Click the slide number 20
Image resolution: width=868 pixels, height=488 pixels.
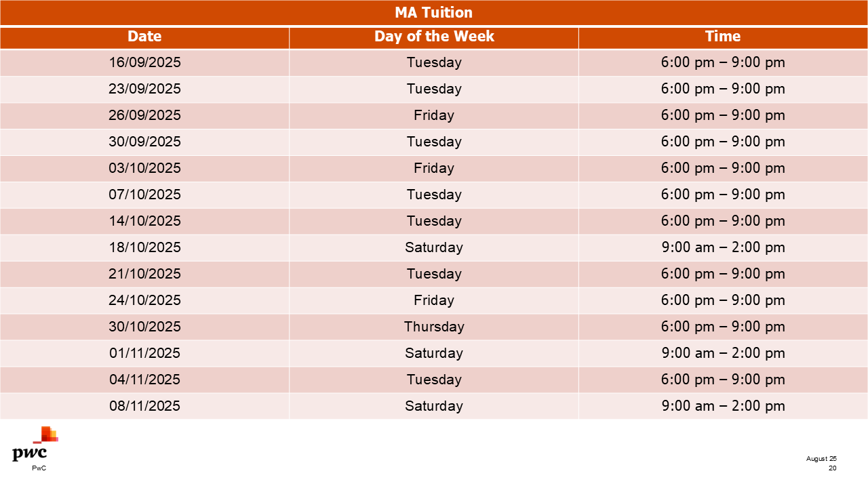pyautogui.click(x=832, y=468)
